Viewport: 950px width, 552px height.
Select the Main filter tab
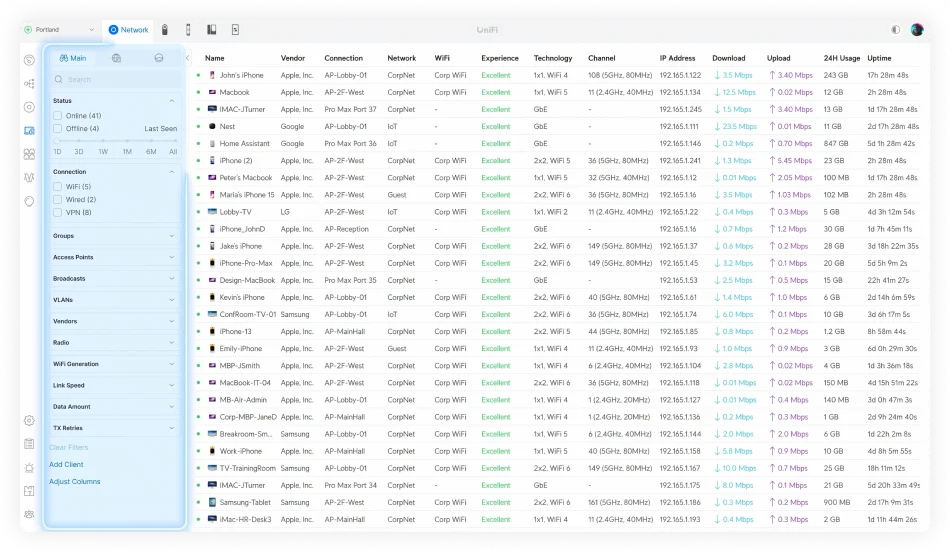point(73,58)
